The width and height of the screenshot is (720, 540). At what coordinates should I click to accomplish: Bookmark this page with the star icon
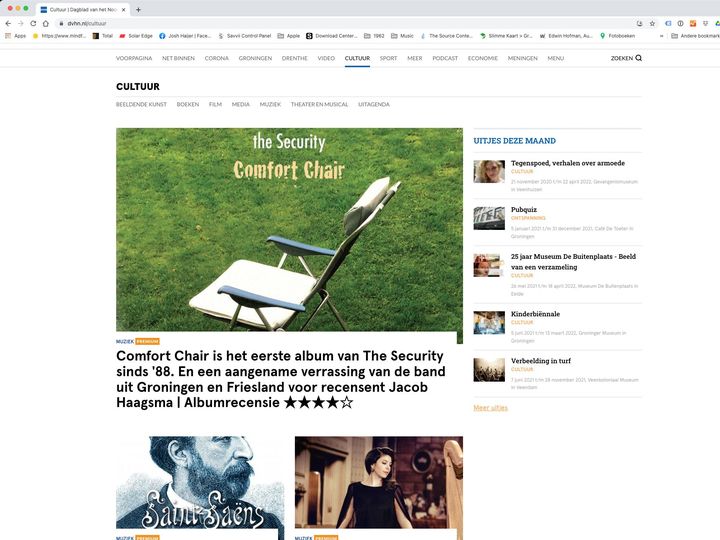click(x=652, y=23)
